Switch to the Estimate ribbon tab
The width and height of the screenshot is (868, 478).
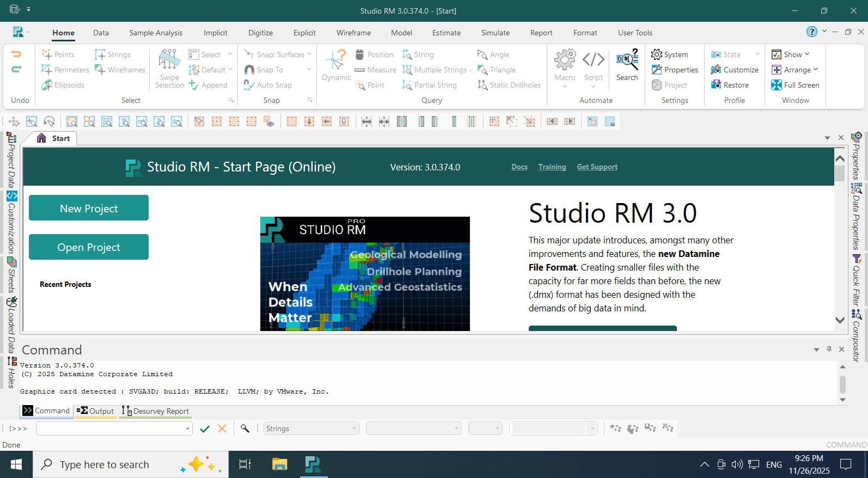point(447,33)
